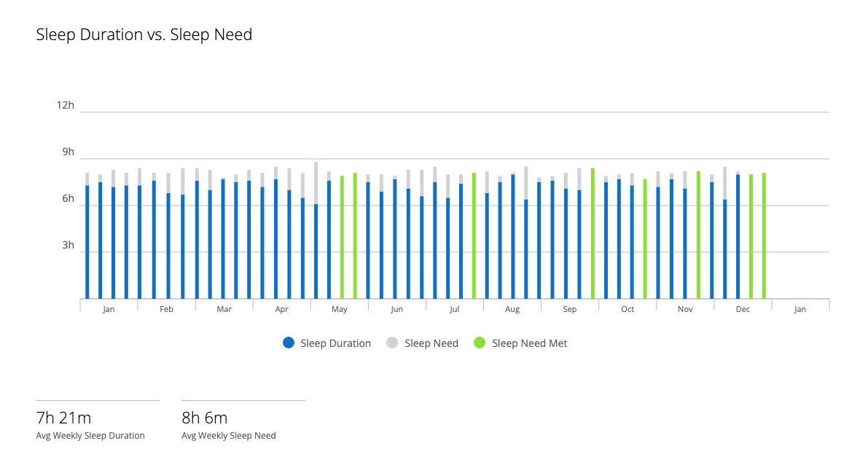Hide the Sleep Need series via legend text
Screen dimensions: 868x473
[431, 343]
